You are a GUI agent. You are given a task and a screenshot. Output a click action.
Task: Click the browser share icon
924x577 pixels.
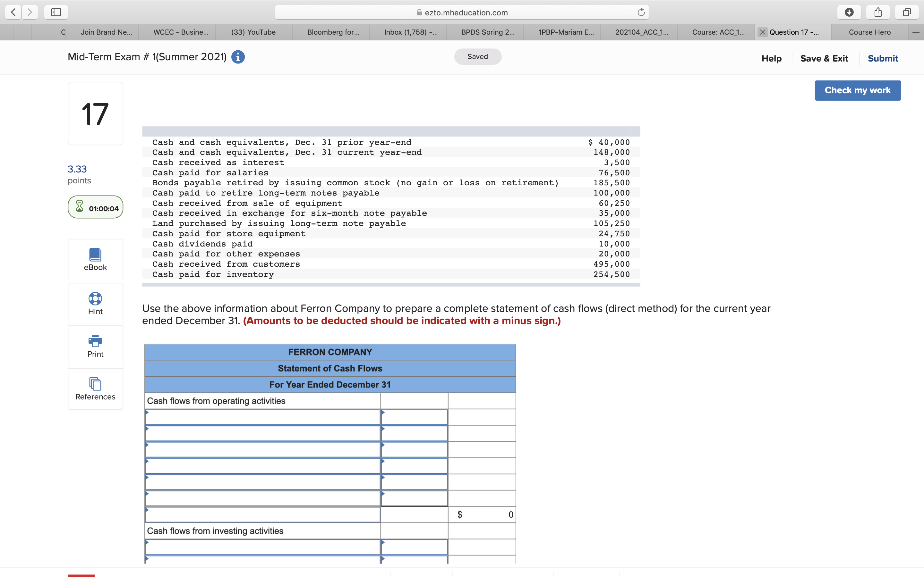coord(878,13)
